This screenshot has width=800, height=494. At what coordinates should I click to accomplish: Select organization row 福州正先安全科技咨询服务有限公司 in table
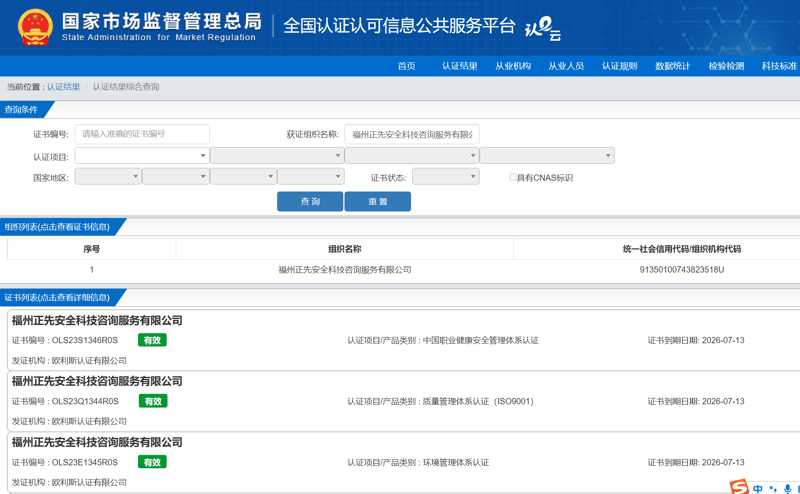tap(344, 270)
